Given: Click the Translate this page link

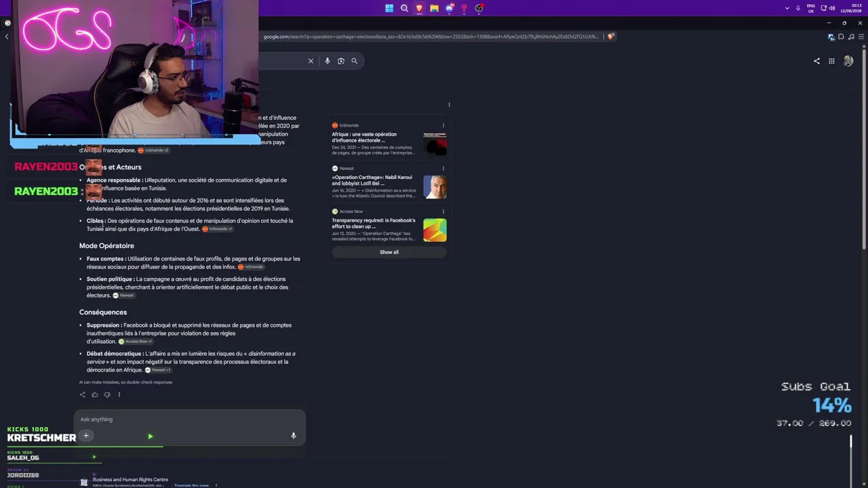Looking at the screenshot, I should click(191, 485).
